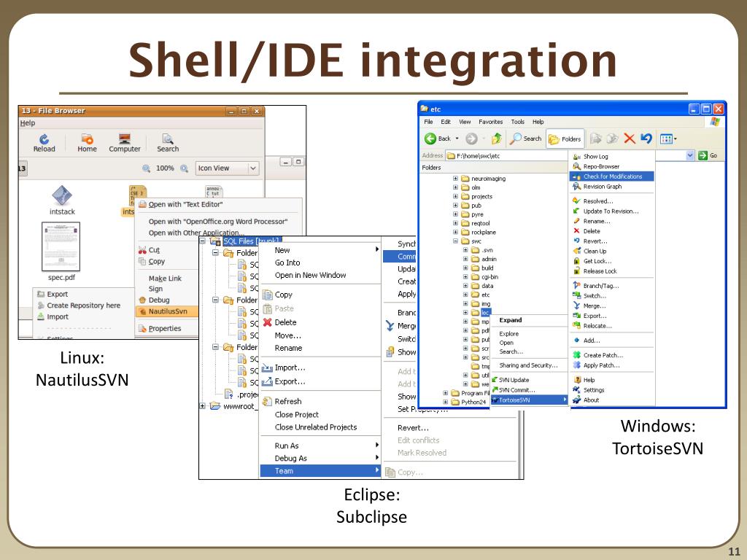The height and width of the screenshot is (560, 747).
Task: Click Show Log in the TortoiseSVN menu
Action: [595, 157]
